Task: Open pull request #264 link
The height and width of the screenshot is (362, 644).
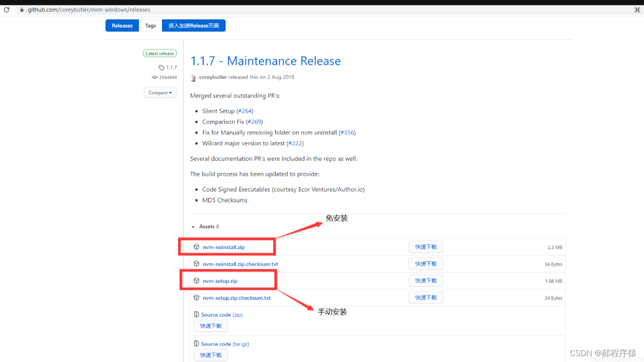Action: pos(245,111)
